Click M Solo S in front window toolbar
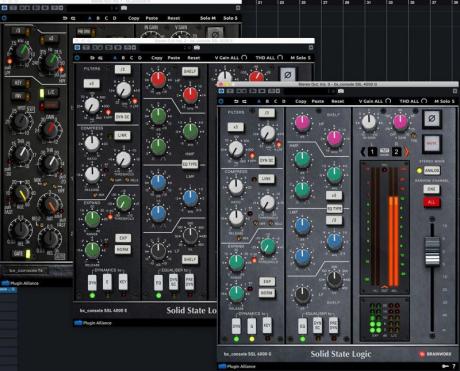The image size is (460, 371). (x=444, y=101)
